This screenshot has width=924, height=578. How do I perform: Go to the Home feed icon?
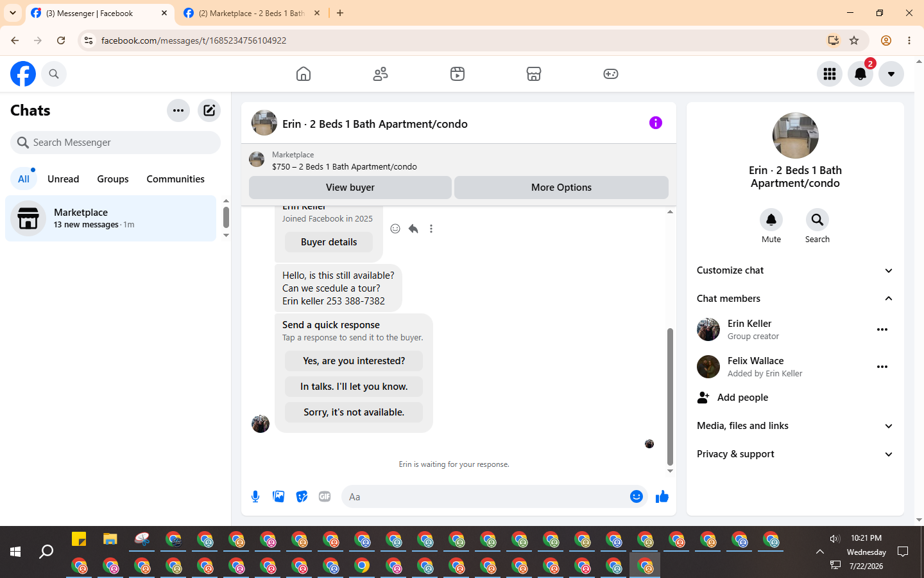coord(304,74)
